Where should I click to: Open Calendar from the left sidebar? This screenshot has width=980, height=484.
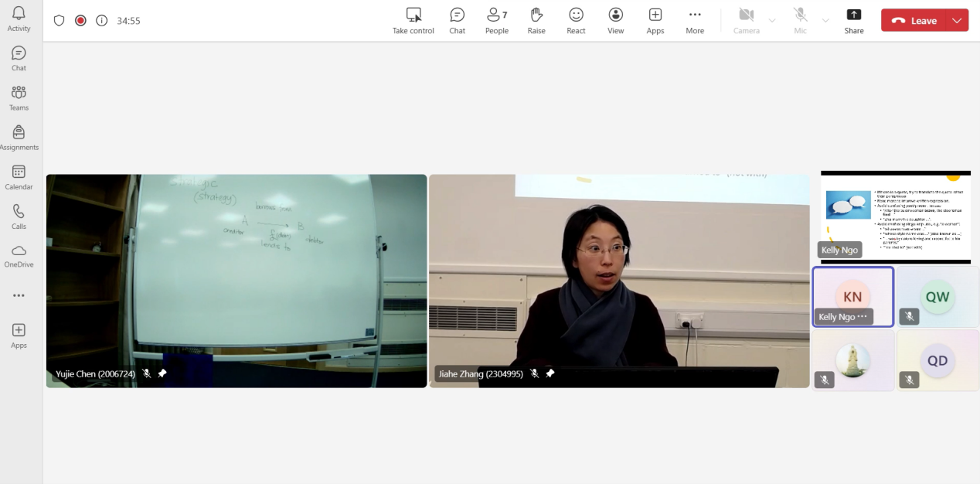[19, 177]
